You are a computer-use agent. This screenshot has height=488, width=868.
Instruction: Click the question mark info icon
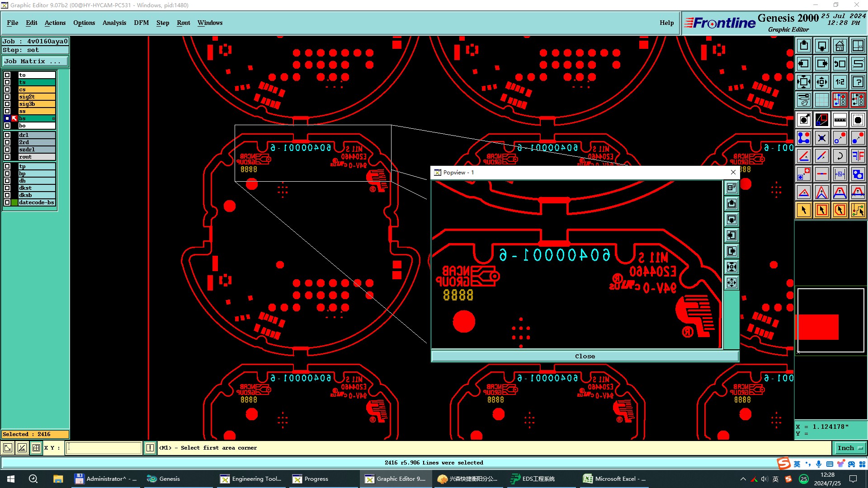858,82
